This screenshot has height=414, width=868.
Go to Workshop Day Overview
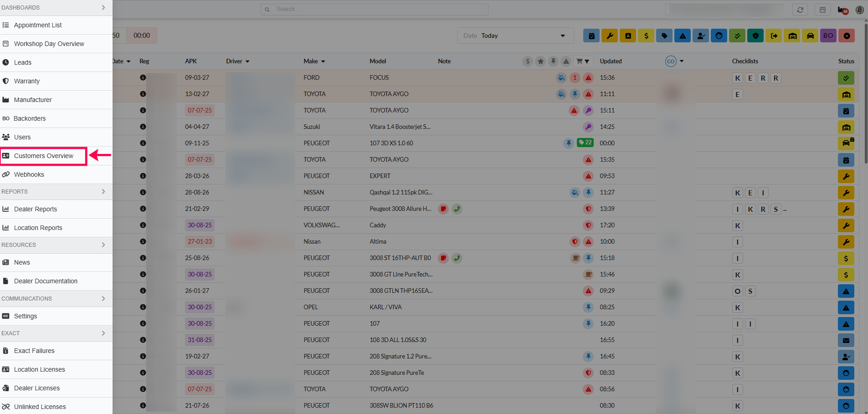(49, 44)
